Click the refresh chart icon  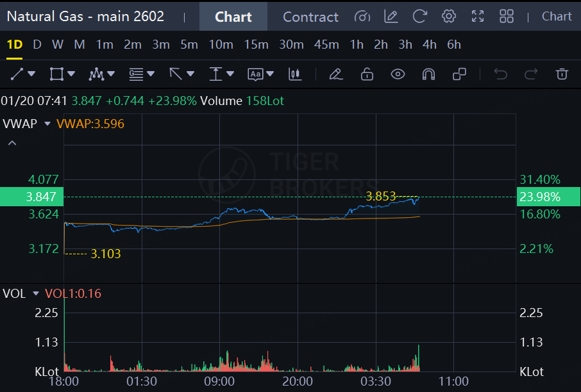coord(419,17)
